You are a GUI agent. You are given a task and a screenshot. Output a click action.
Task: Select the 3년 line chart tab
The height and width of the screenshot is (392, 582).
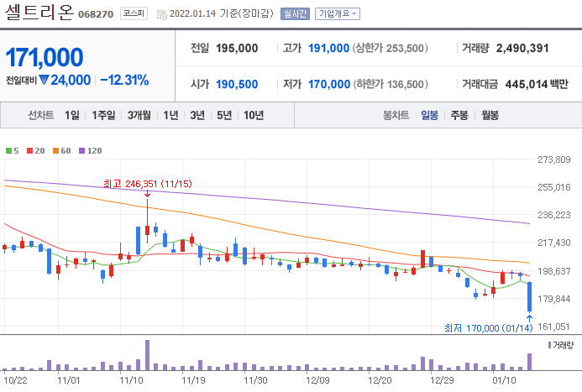pyautogui.click(x=197, y=115)
